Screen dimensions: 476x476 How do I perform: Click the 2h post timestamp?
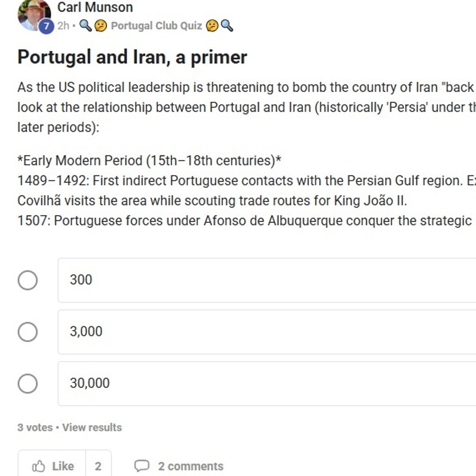pyautogui.click(x=63, y=26)
